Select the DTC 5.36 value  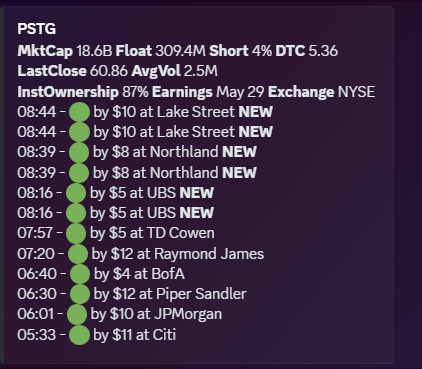point(323,51)
